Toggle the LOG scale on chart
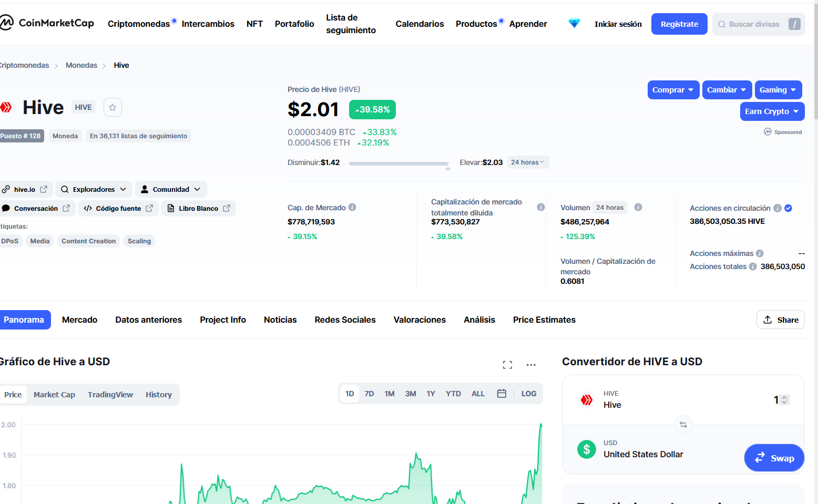Viewport: 818px width, 504px height. tap(529, 394)
